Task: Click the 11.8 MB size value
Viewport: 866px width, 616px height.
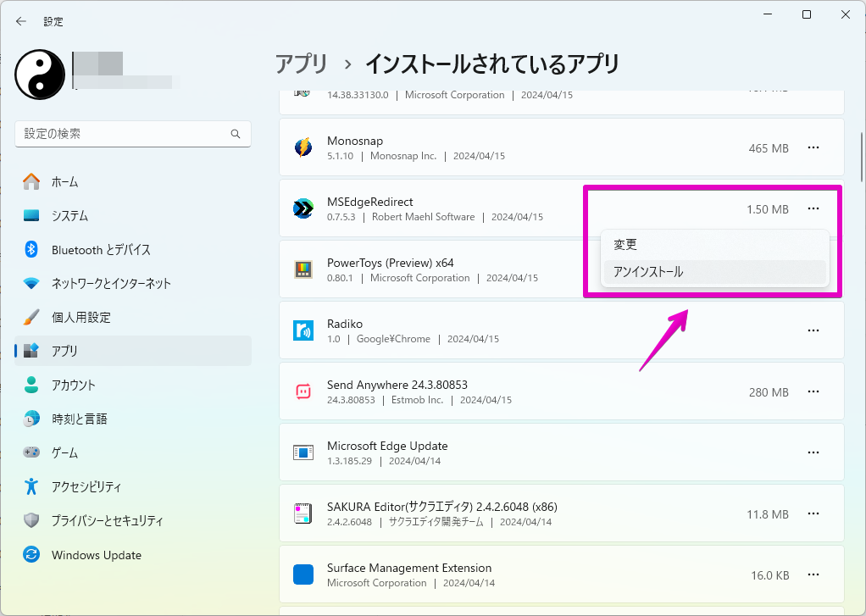Action: tap(767, 514)
